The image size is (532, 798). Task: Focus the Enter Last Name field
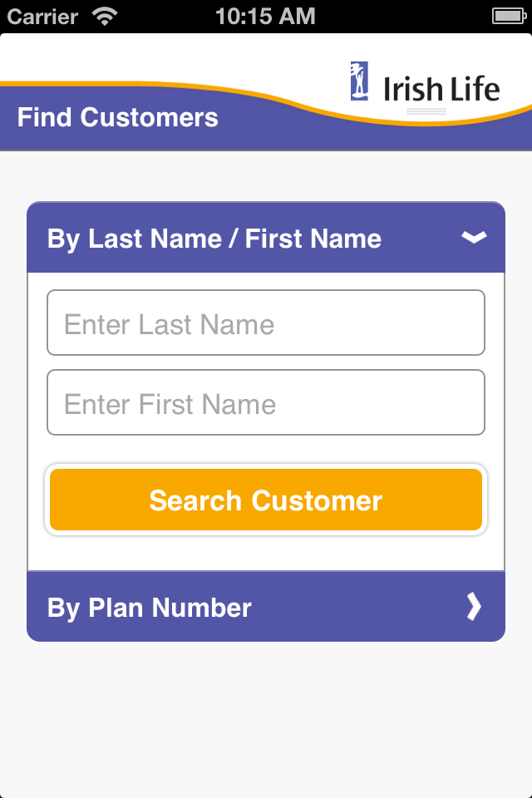point(266,323)
